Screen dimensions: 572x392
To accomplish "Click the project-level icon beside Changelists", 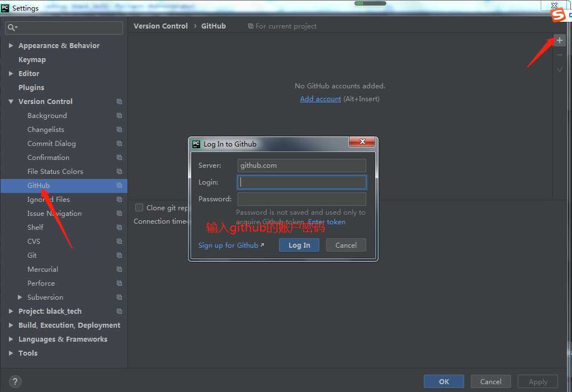I will [119, 130].
